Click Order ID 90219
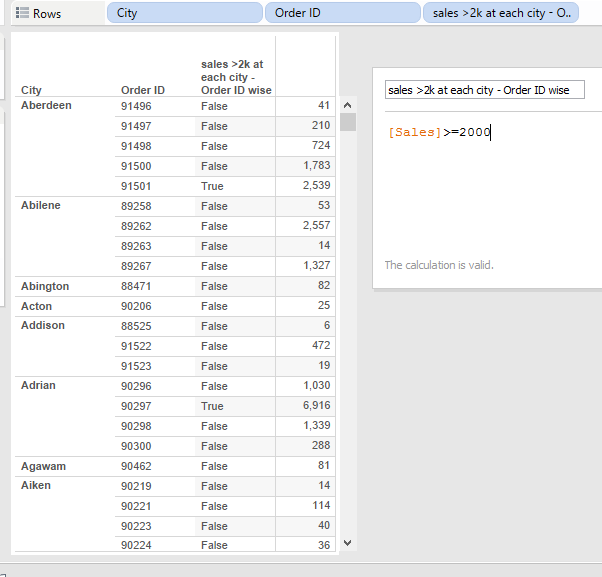 (136, 486)
